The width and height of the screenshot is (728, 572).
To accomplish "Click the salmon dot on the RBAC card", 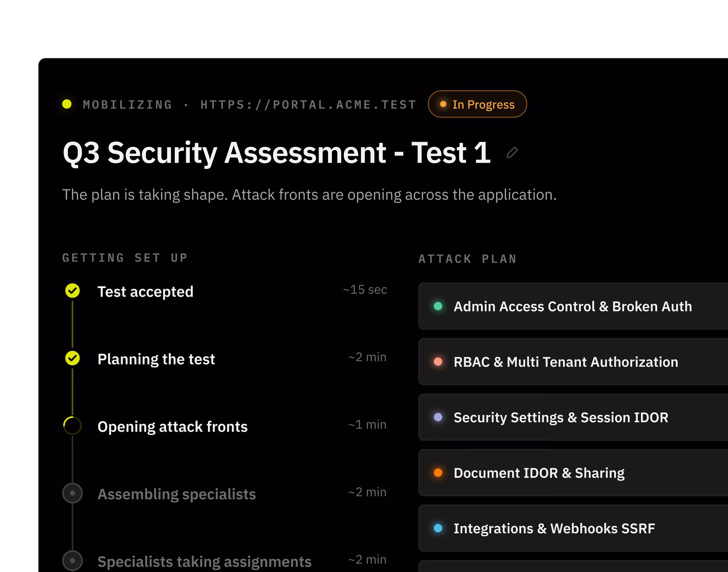I will pos(438,361).
